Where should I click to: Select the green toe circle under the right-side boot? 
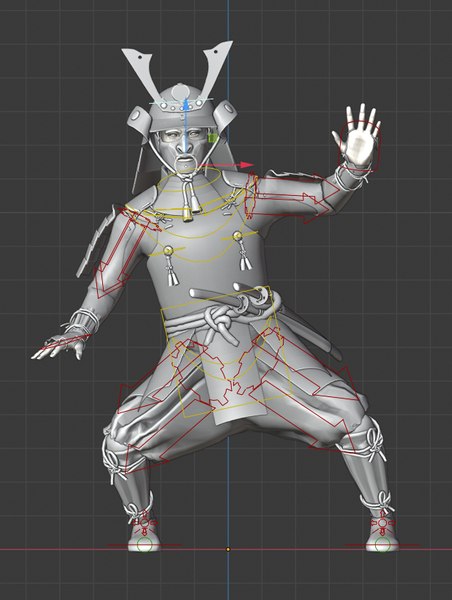[x=382, y=545]
